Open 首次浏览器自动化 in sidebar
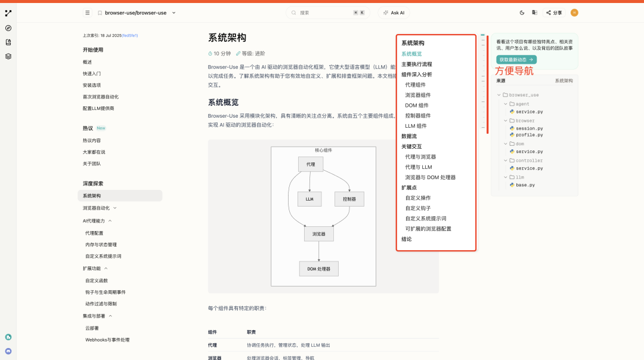644x360 pixels. click(x=101, y=97)
